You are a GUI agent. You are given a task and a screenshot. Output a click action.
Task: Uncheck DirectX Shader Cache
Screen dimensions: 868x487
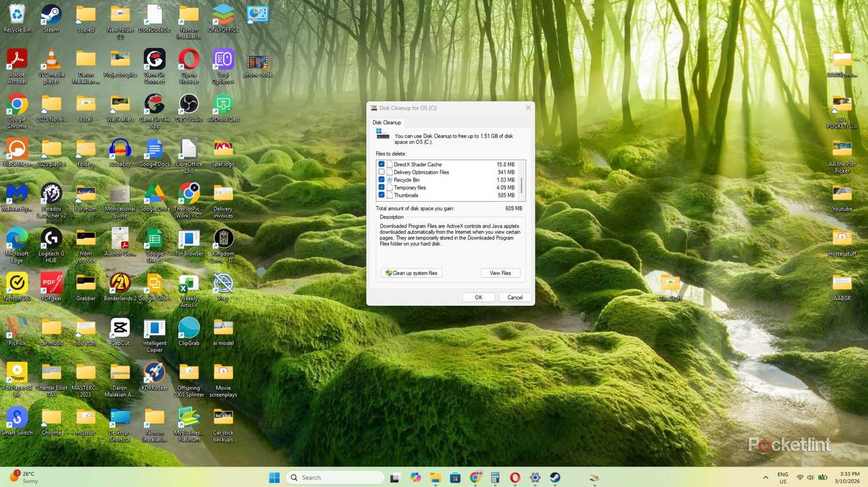pos(382,164)
